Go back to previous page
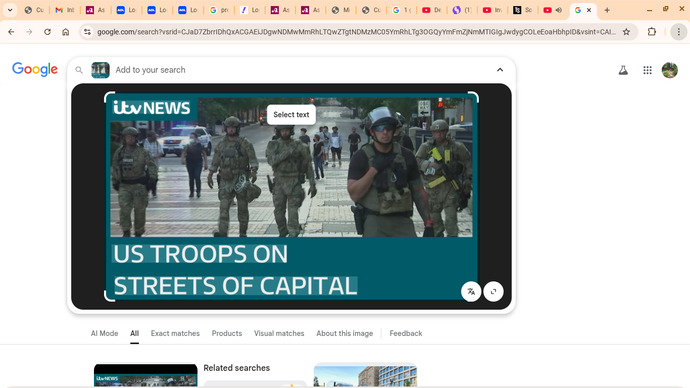The image size is (690, 388). point(11,32)
